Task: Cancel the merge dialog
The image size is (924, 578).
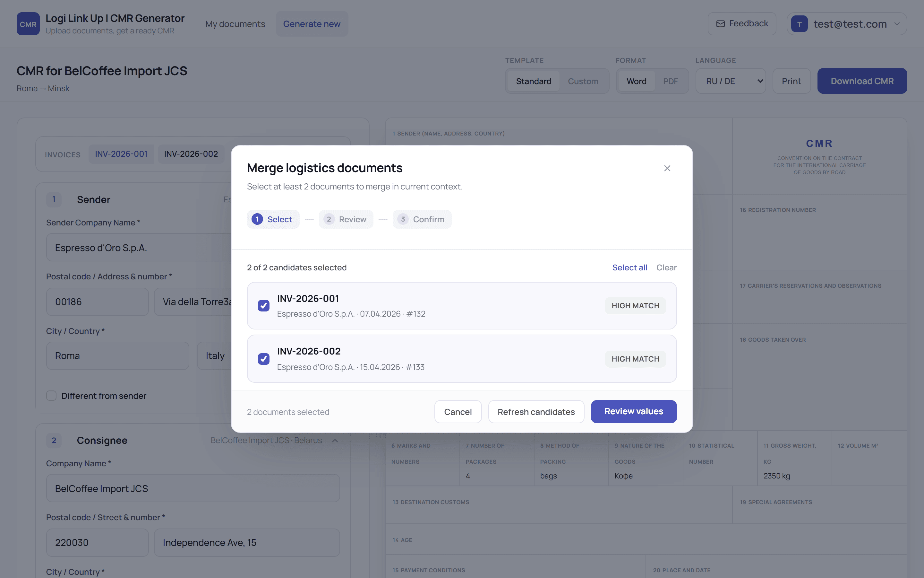Action: [x=458, y=412]
